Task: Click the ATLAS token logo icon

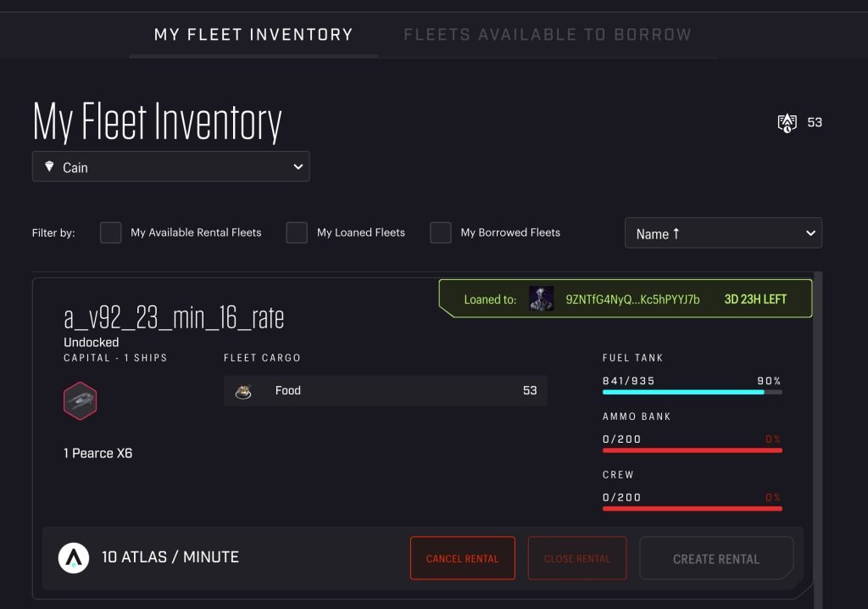Action: 74,558
